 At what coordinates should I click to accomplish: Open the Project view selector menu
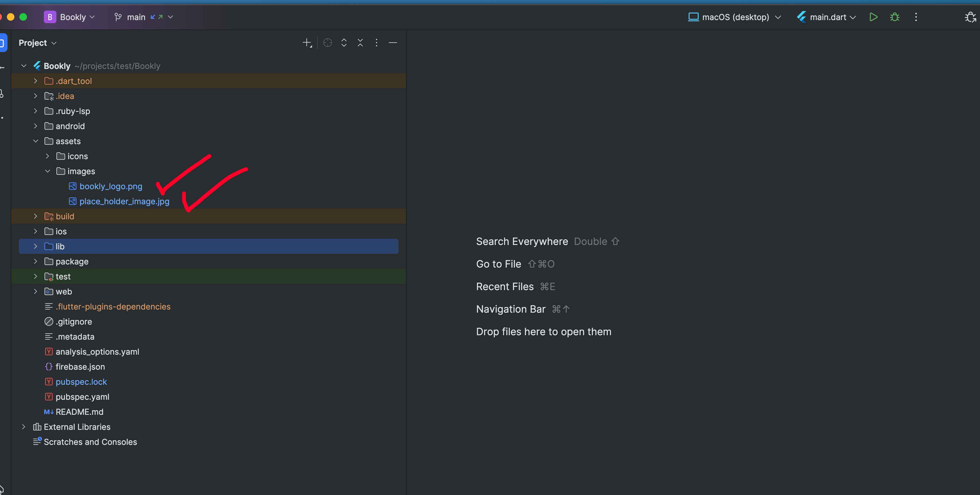38,43
